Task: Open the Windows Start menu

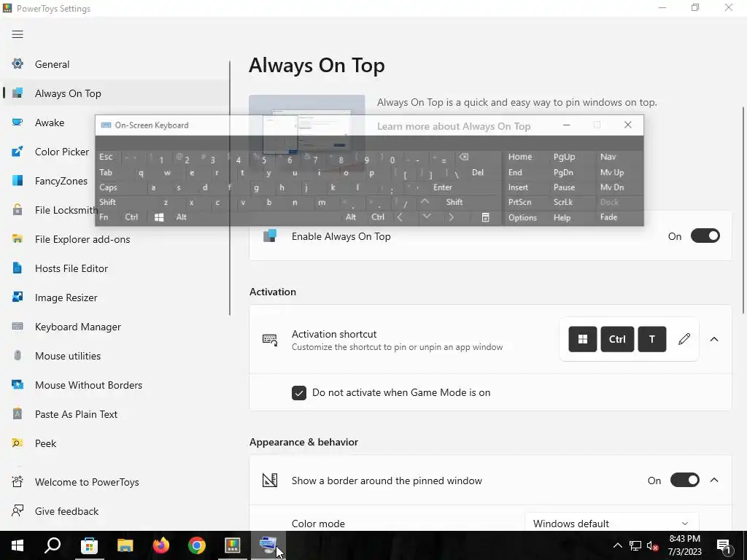Action: pos(18,545)
